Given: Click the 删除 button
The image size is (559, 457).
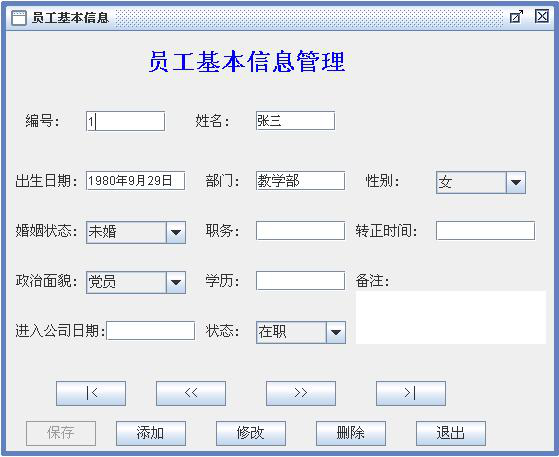Looking at the screenshot, I should tap(351, 433).
